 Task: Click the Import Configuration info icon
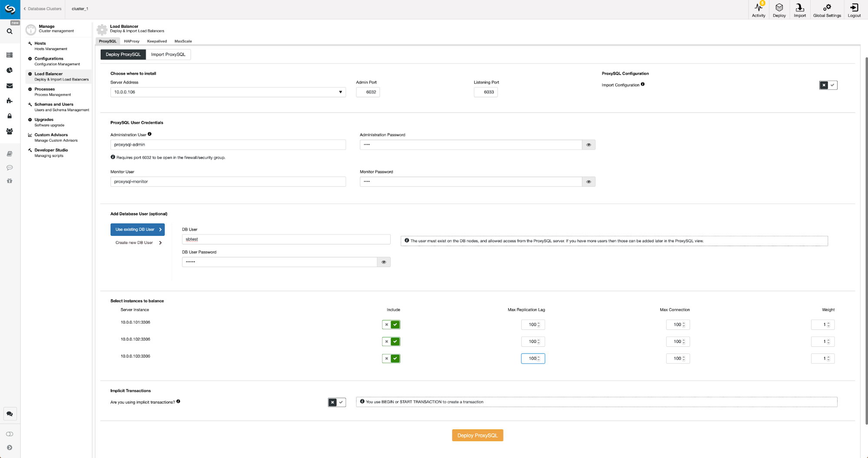(643, 84)
